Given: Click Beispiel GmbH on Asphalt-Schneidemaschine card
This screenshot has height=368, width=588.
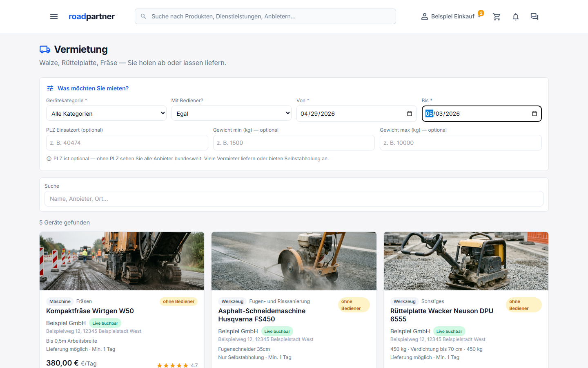Looking at the screenshot, I should coord(238,331).
